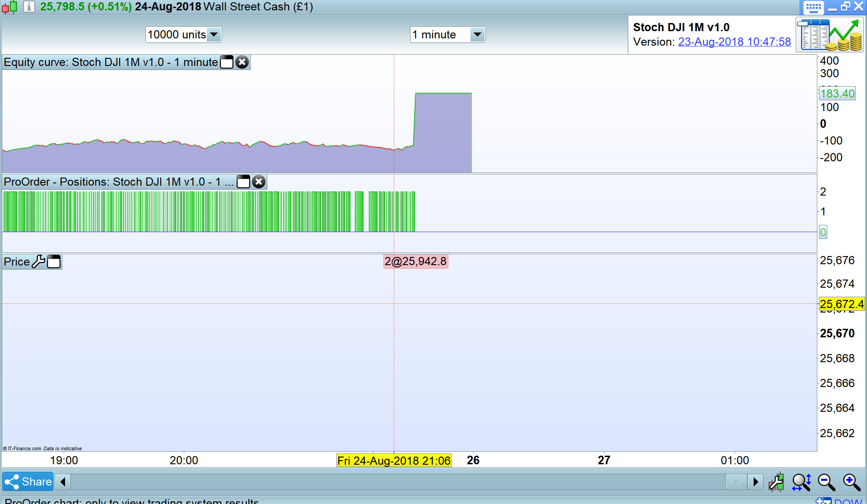Open version link 23-Aug-2018 10:47:58

click(734, 42)
